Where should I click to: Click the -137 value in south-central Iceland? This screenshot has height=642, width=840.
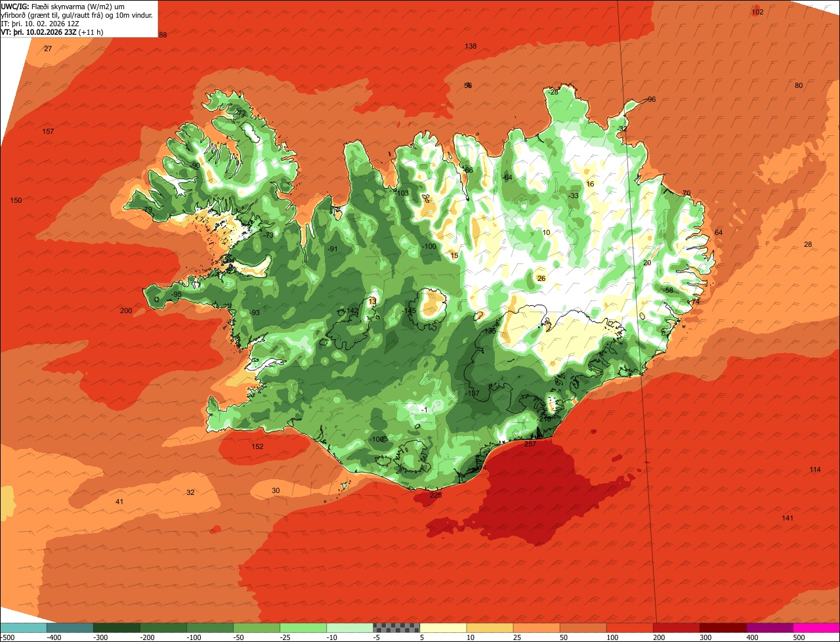coord(472,393)
